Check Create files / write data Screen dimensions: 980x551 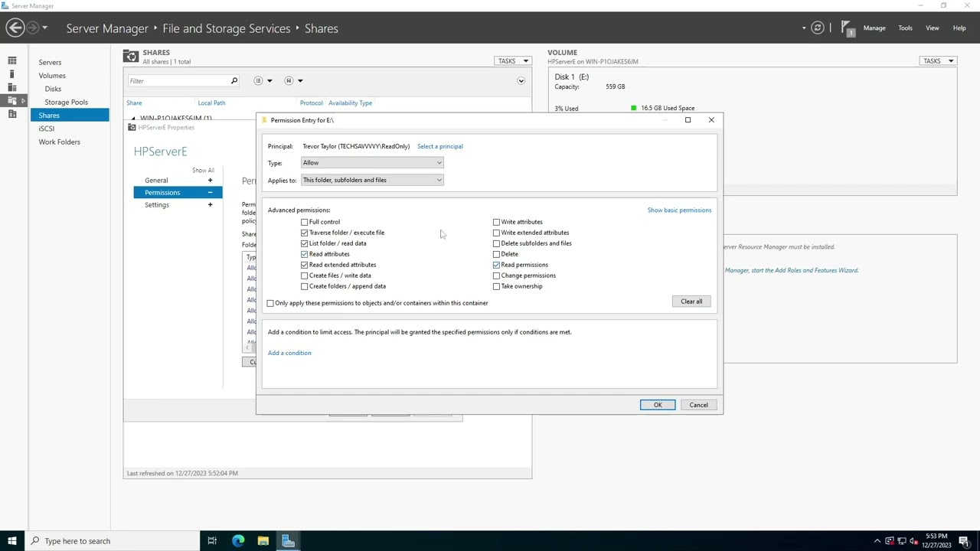[305, 275]
